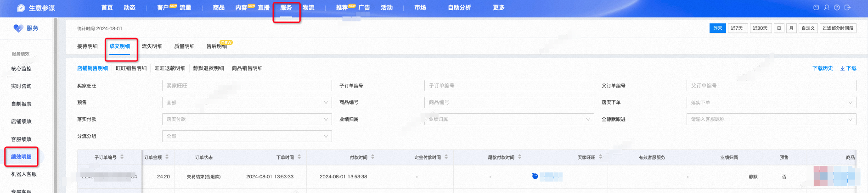868x193 pixels.
Task: Click the logout exit icon
Action: tap(847, 7)
